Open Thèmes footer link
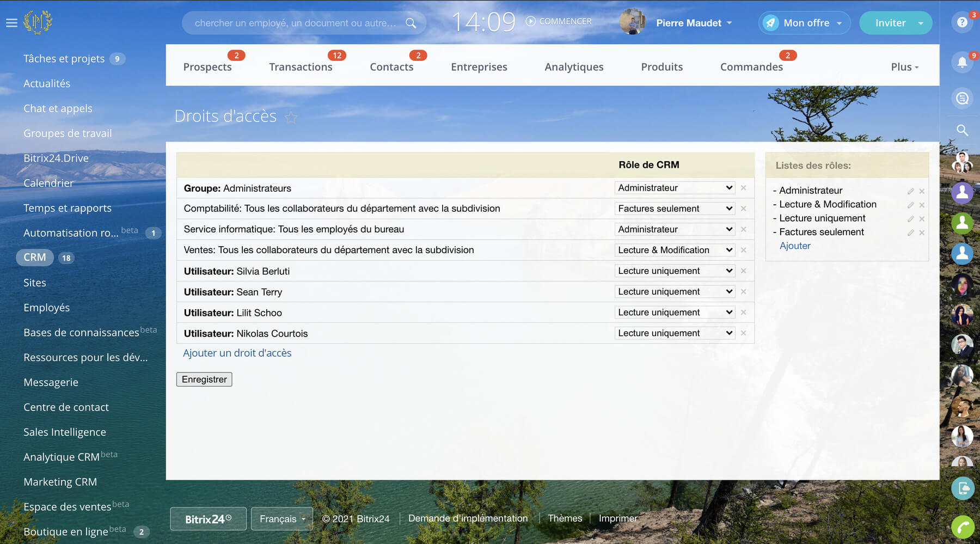The width and height of the screenshot is (980, 544). 565,518
